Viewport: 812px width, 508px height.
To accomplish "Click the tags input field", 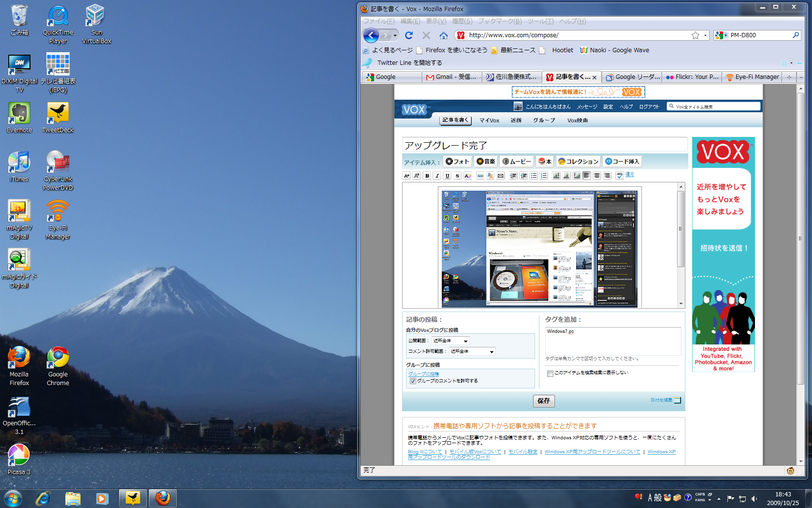I will click(613, 341).
